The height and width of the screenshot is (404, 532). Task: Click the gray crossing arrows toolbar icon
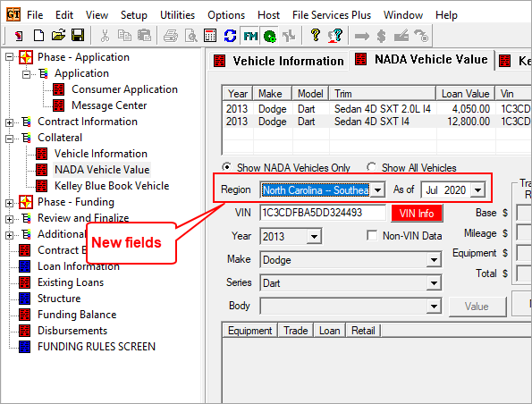pyautogui.click(x=290, y=35)
